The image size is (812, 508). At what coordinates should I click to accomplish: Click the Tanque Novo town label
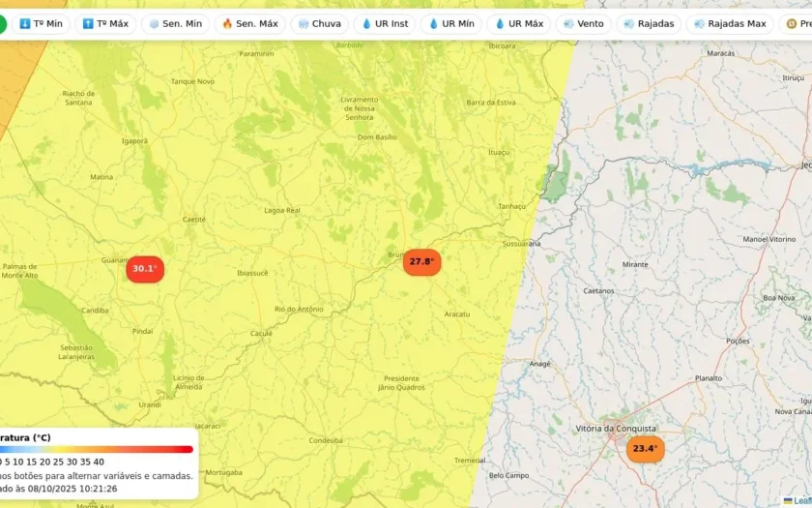coord(192,82)
